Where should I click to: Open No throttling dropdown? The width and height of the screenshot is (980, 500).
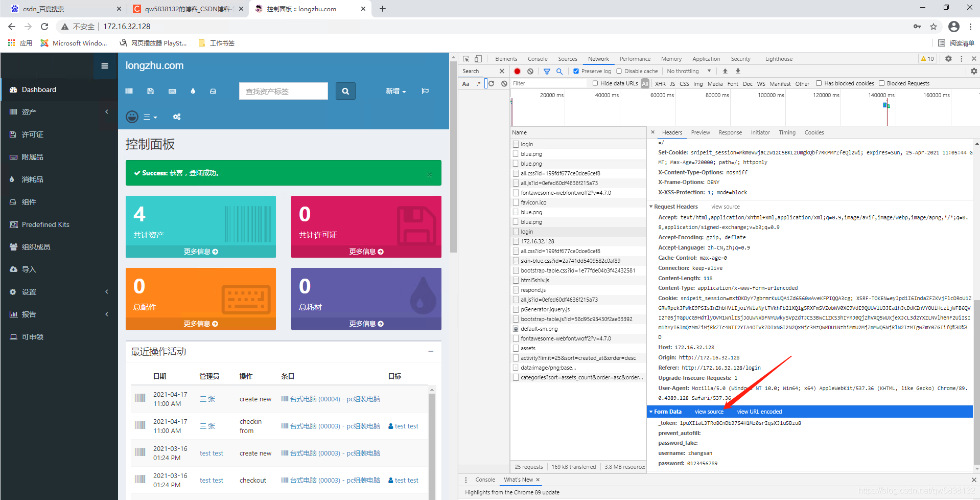click(689, 72)
